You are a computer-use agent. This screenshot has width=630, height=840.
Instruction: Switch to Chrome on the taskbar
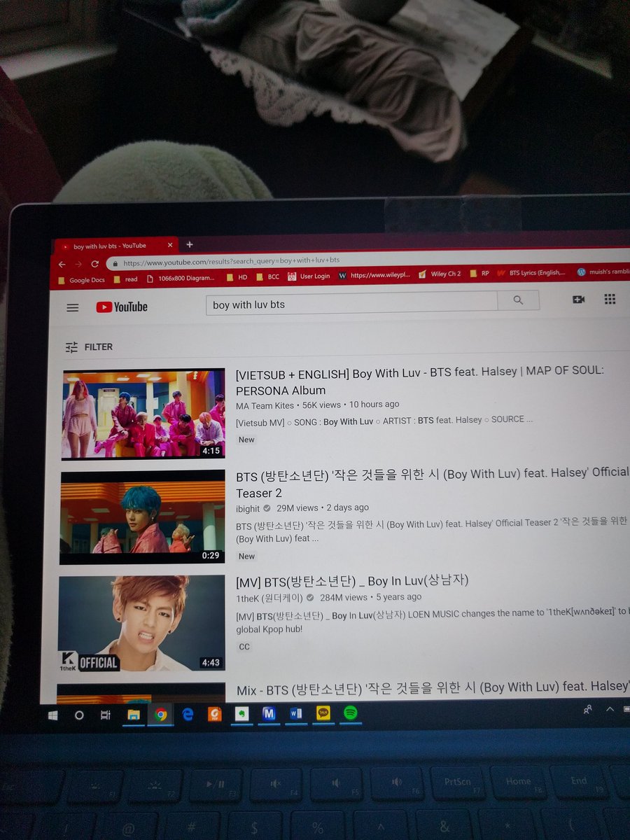tap(161, 715)
